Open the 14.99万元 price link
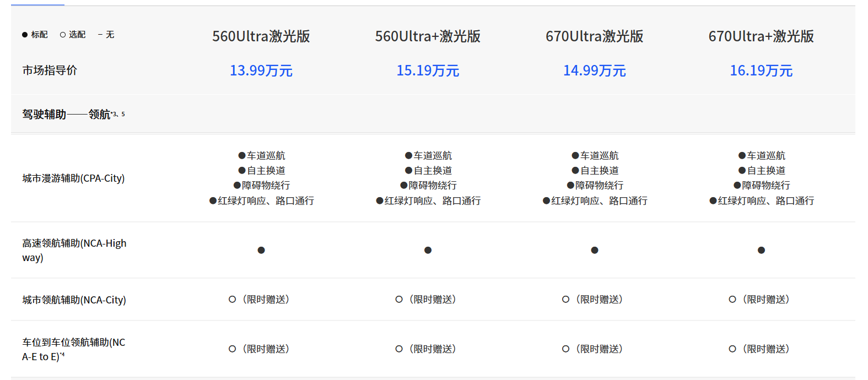868x380 pixels. tap(595, 70)
